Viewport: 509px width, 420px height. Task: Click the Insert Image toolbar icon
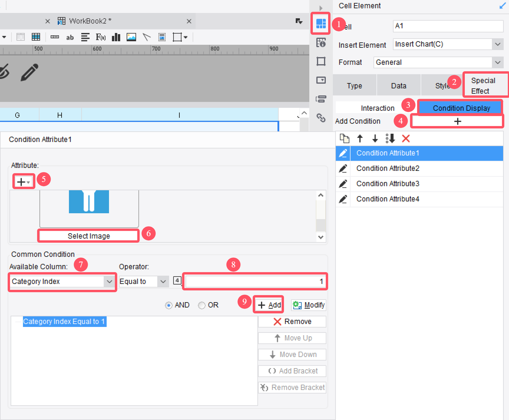[131, 37]
